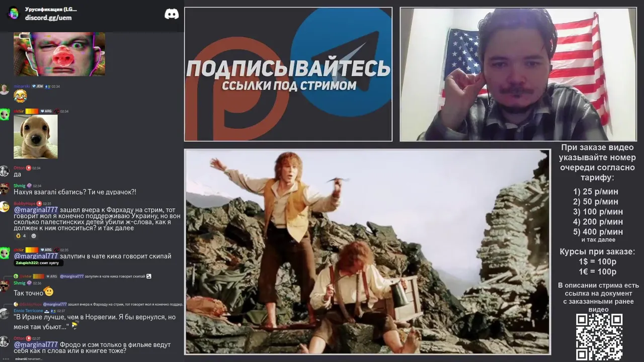Image resolution: width=644 pixels, height=362 pixels.
Task: Open the puppy image attachment
Action: 35,137
